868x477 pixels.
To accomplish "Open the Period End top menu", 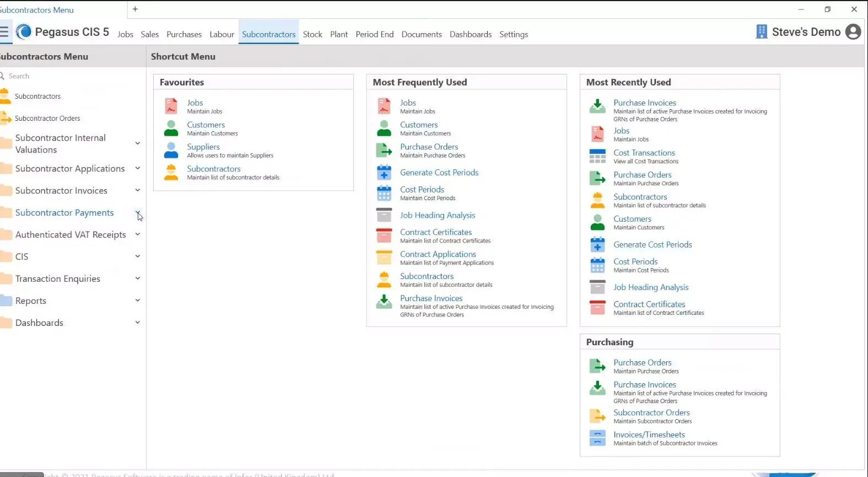I will point(375,34).
